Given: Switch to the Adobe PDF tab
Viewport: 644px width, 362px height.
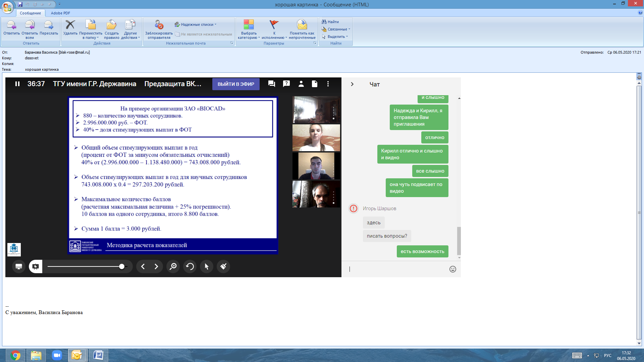Looking at the screenshot, I should click(x=60, y=13).
